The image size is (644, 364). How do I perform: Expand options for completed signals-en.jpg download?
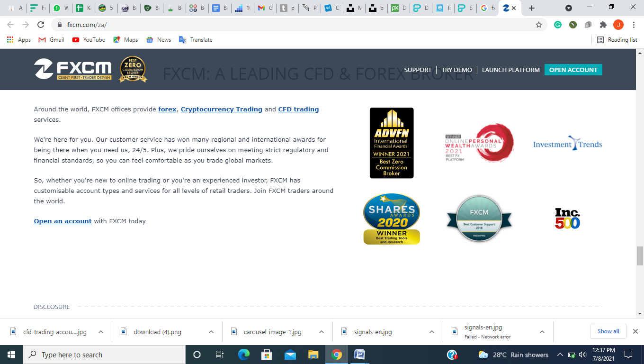432,332
